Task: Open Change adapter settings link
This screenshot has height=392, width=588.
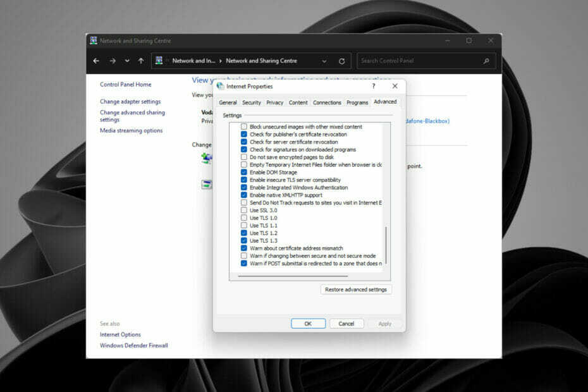Action: click(130, 102)
